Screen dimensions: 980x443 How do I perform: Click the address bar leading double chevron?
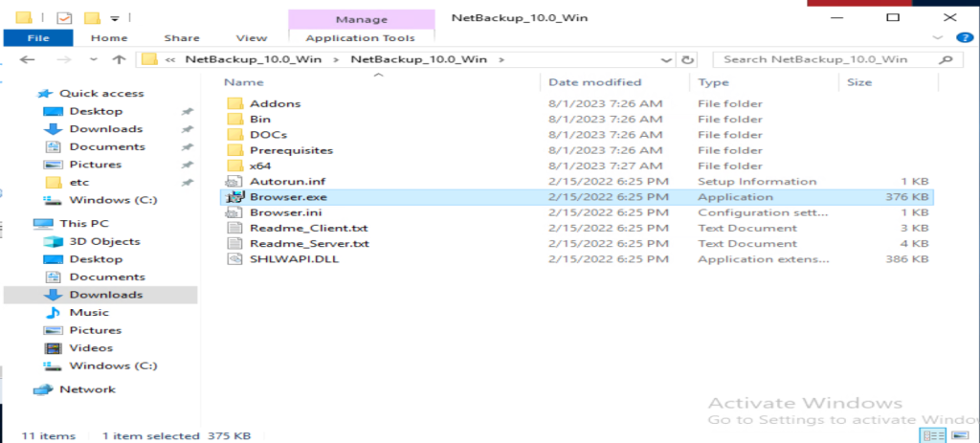tap(169, 60)
